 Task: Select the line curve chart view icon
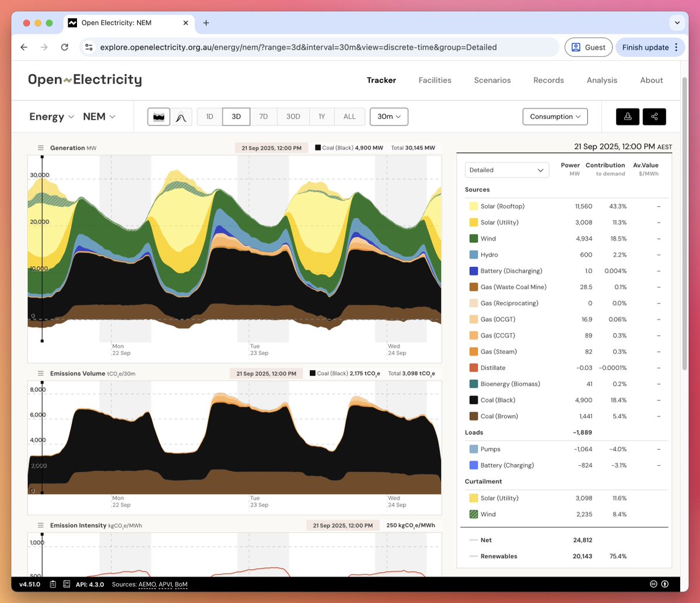point(181,117)
